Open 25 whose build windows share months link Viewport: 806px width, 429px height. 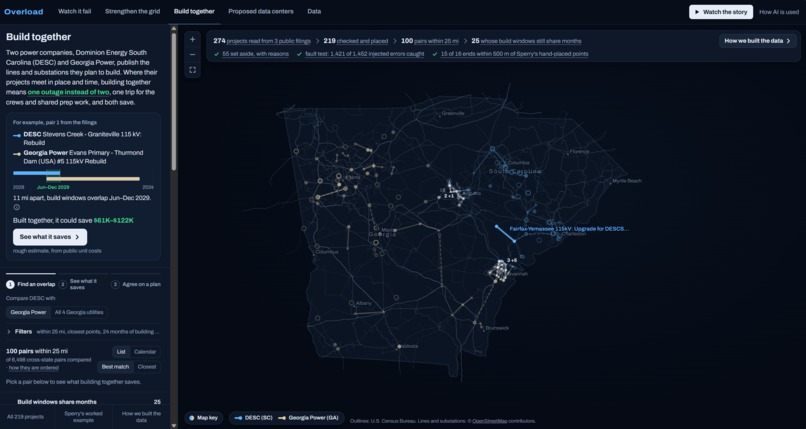526,41
